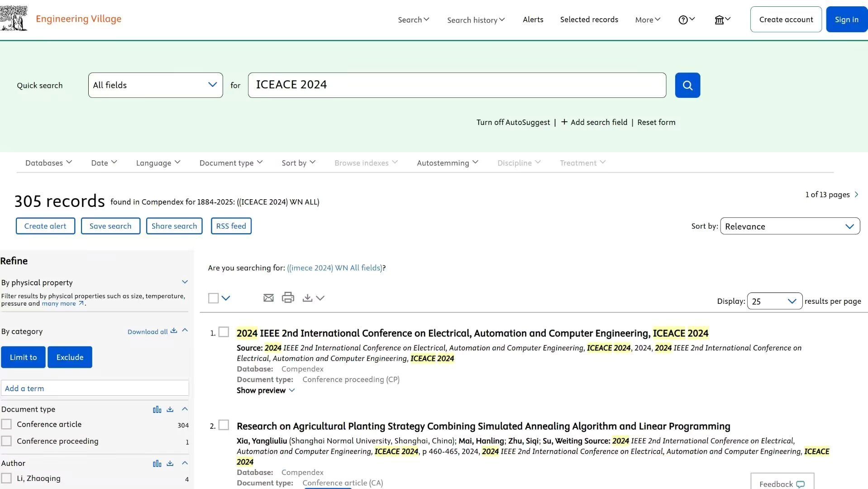Screen dimensions: 868x489
Task: Download selected records icon
Action: point(307,298)
